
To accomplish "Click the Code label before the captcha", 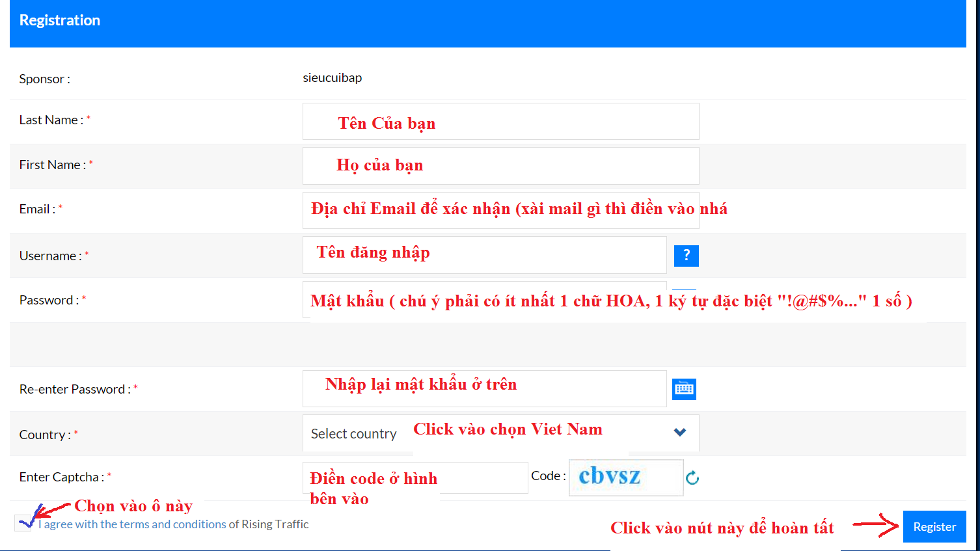I will [548, 476].
